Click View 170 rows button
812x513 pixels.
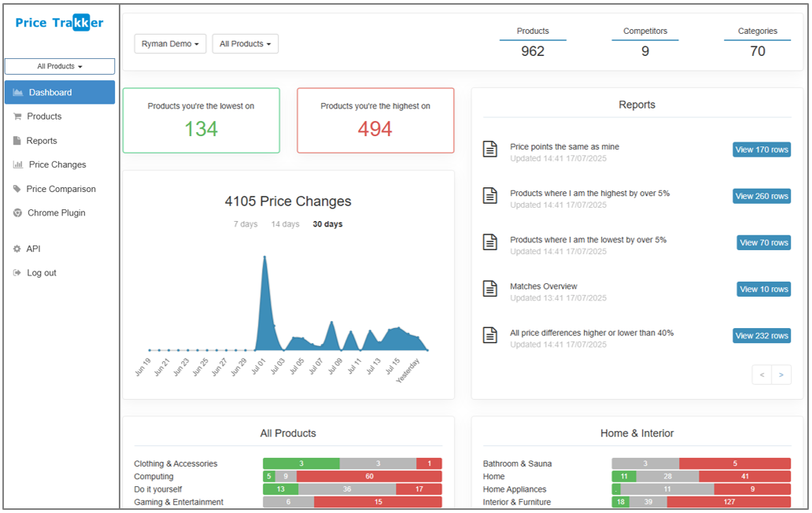click(762, 149)
